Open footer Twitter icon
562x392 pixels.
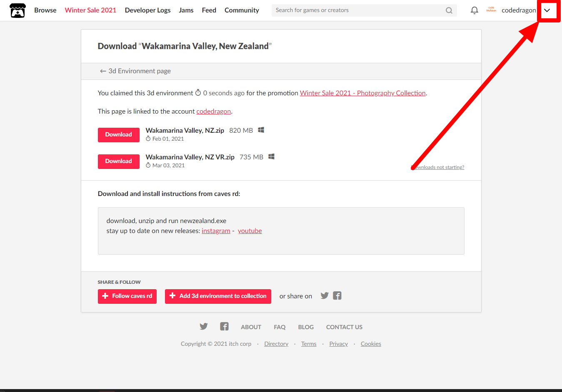204,327
